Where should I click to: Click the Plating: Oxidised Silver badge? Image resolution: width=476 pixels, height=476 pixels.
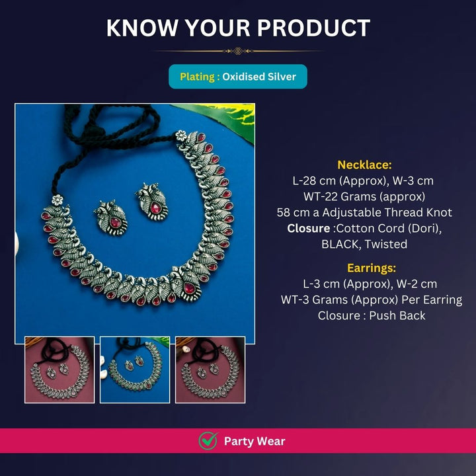[238, 77]
